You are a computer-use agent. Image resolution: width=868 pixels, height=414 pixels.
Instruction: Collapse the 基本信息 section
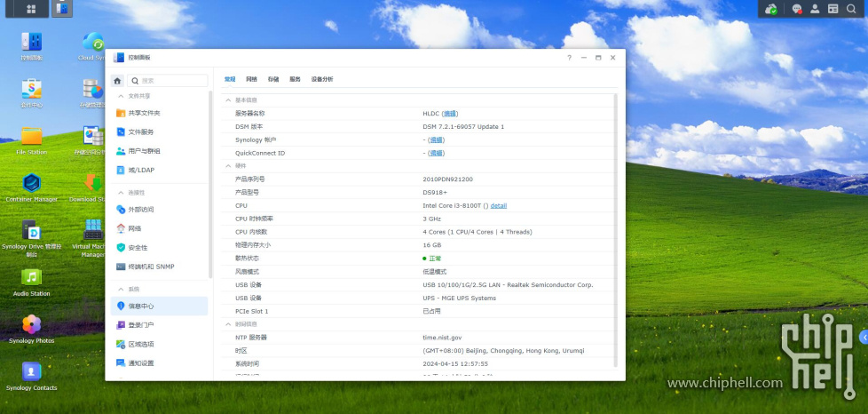228,100
